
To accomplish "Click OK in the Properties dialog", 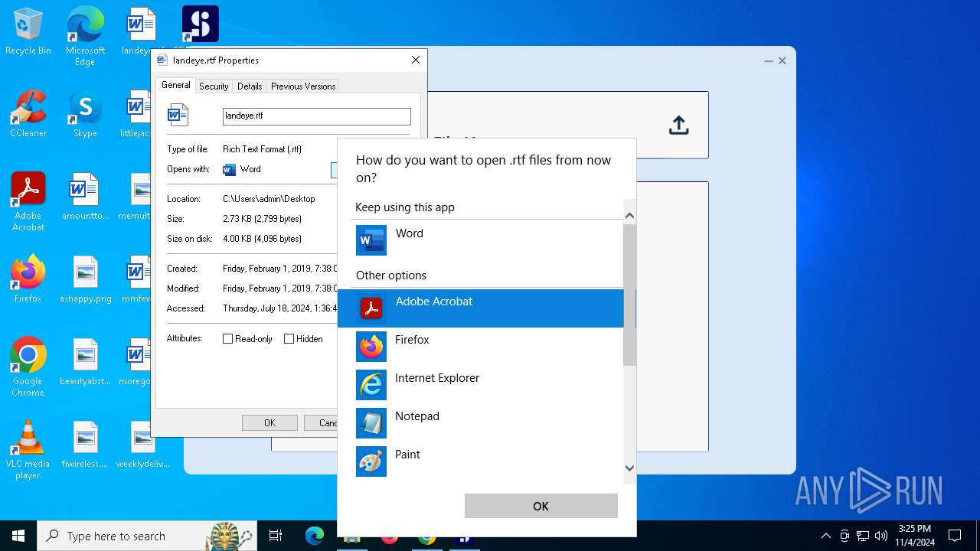I will click(269, 422).
